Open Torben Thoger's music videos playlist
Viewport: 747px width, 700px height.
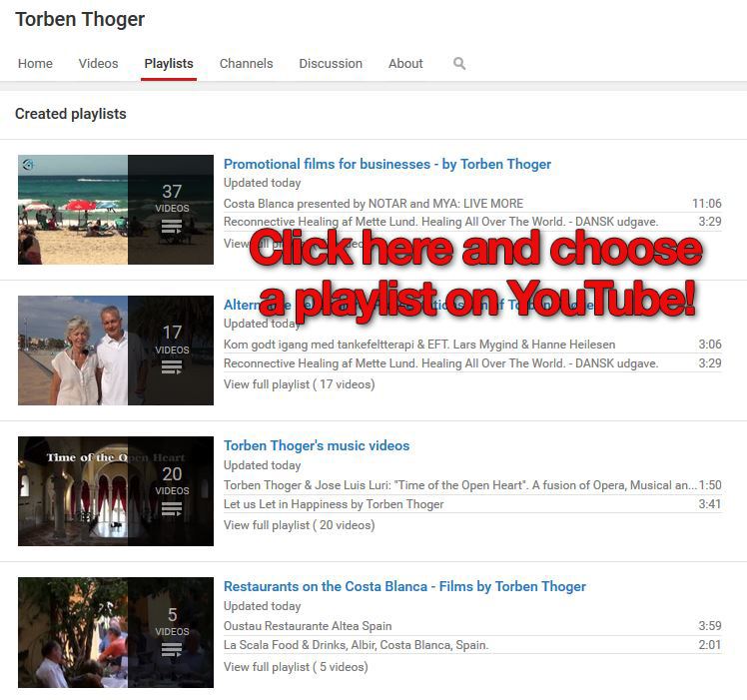click(317, 445)
